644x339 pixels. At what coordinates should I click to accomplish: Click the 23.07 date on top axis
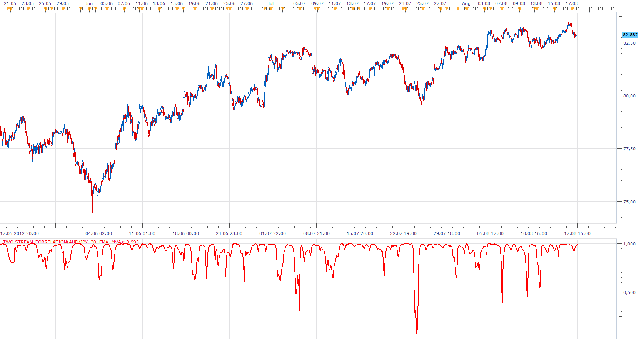pyautogui.click(x=405, y=3)
